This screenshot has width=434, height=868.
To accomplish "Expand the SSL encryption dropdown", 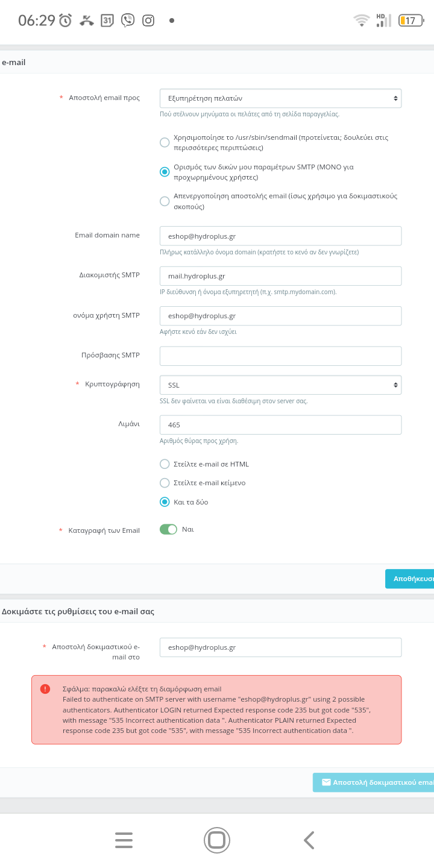I will 280,385.
